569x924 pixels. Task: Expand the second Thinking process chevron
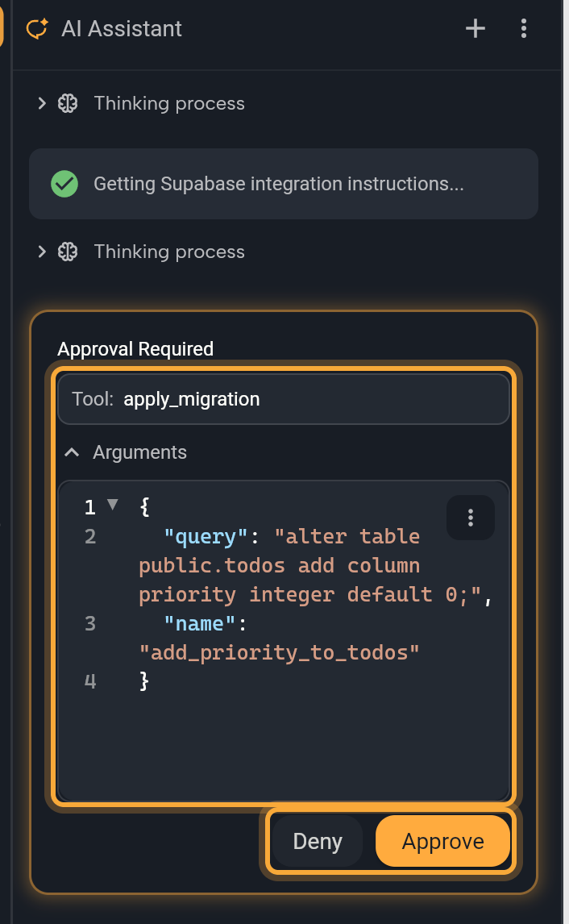[x=42, y=252]
